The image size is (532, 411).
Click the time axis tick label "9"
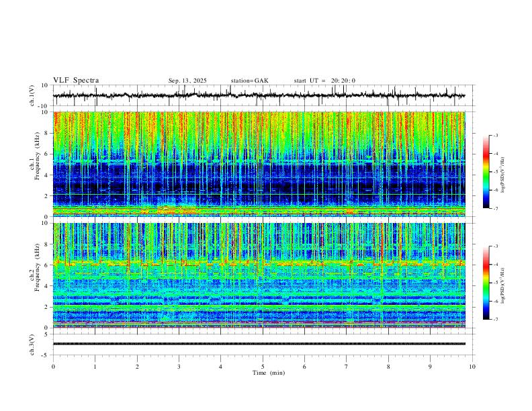click(430, 367)
